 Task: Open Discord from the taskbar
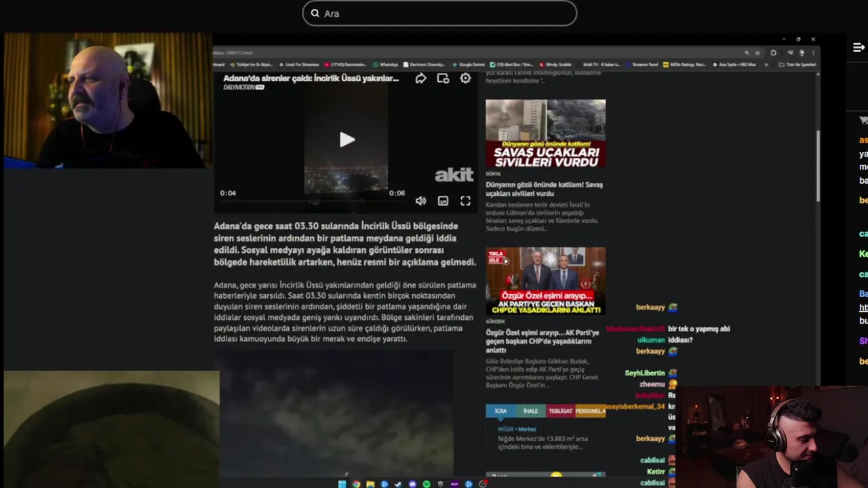[412, 484]
